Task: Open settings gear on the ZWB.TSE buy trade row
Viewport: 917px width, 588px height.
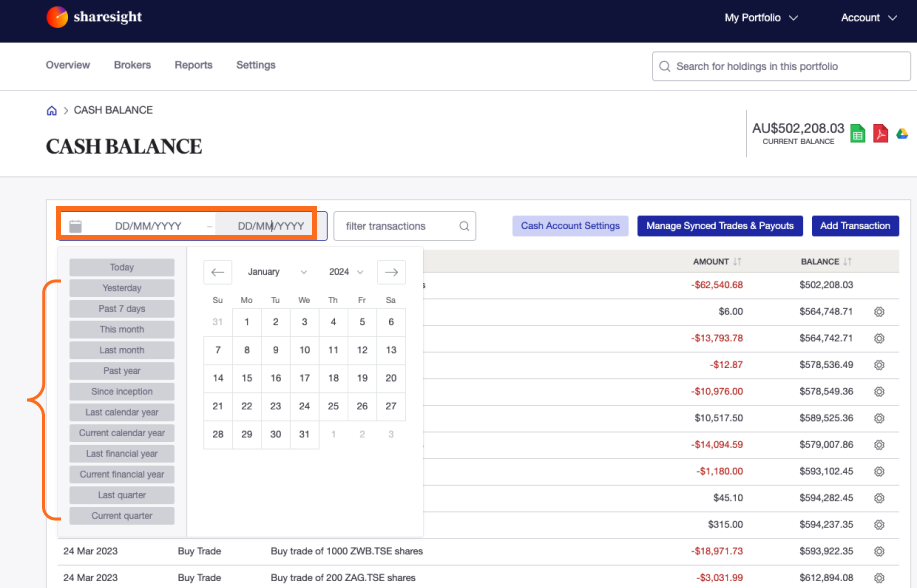Action: point(878,551)
